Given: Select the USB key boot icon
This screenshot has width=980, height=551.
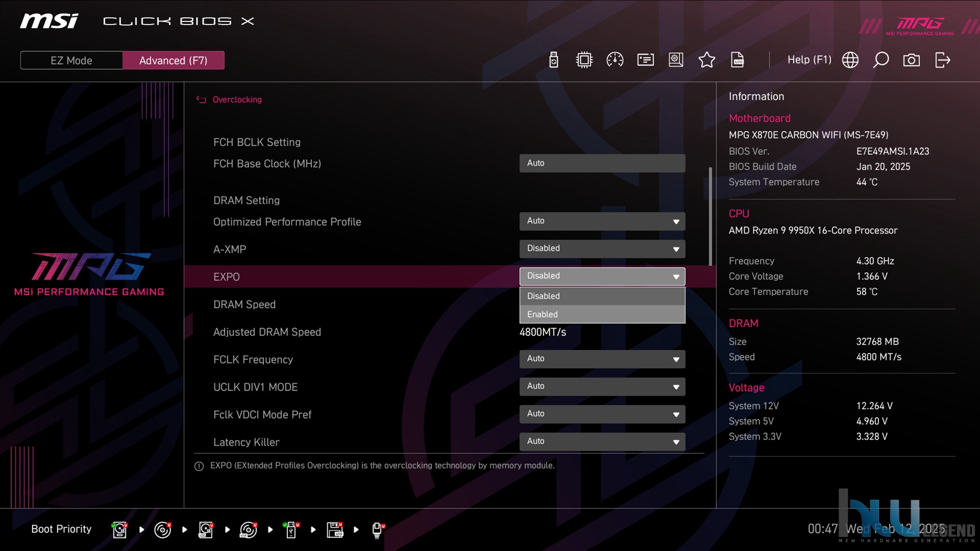Looking at the screenshot, I should pos(291,529).
